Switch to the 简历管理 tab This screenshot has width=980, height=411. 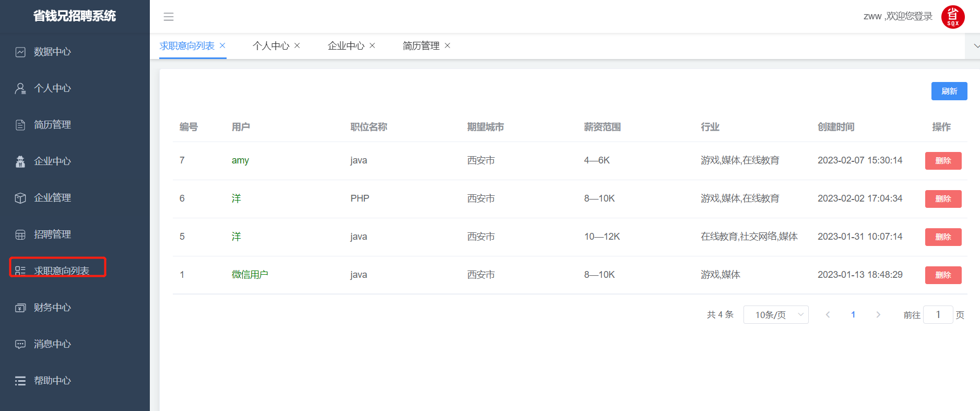(x=421, y=46)
